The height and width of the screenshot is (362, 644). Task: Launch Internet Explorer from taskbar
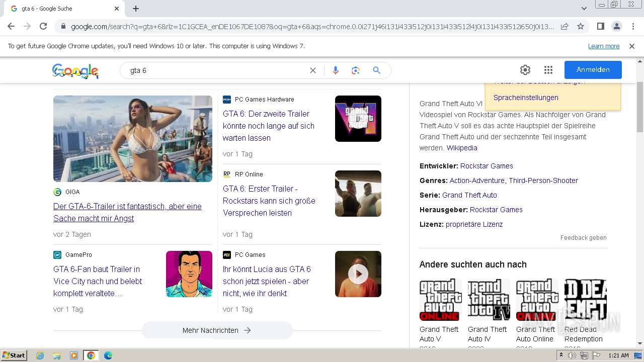pos(40,355)
